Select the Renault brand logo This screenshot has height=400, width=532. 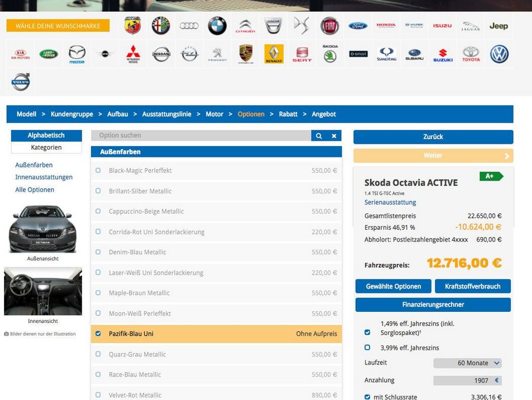(274, 54)
